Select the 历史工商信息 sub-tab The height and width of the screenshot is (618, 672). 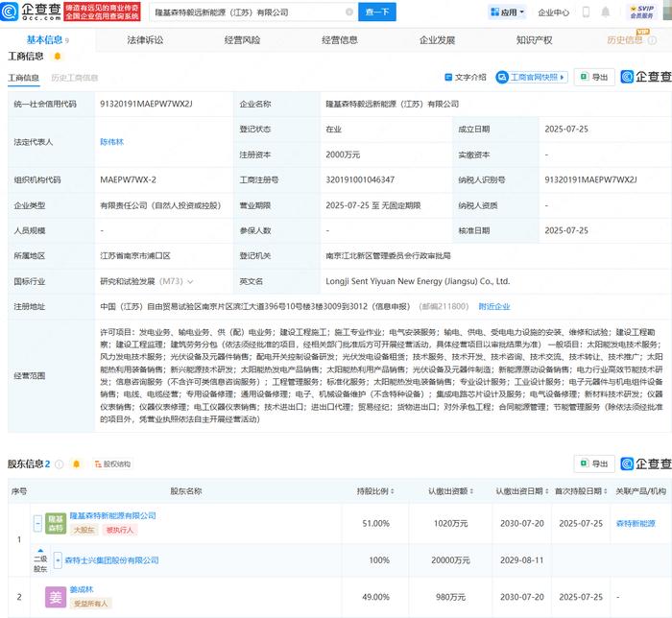pos(75,78)
